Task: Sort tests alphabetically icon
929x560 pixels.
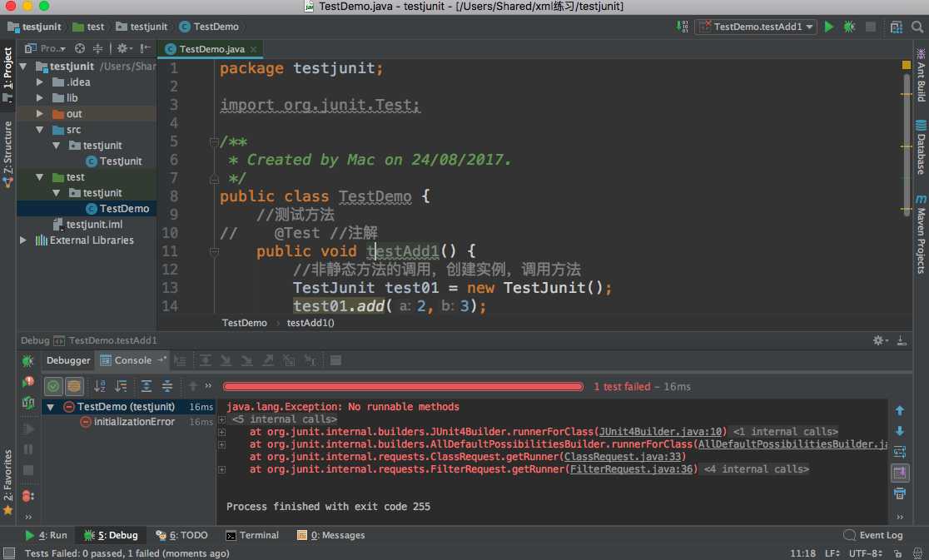Action: 100,387
